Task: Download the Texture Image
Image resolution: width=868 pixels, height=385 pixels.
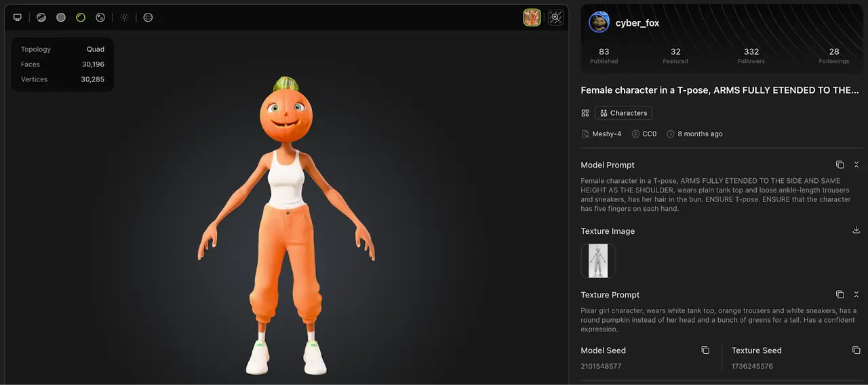Action: (x=856, y=230)
